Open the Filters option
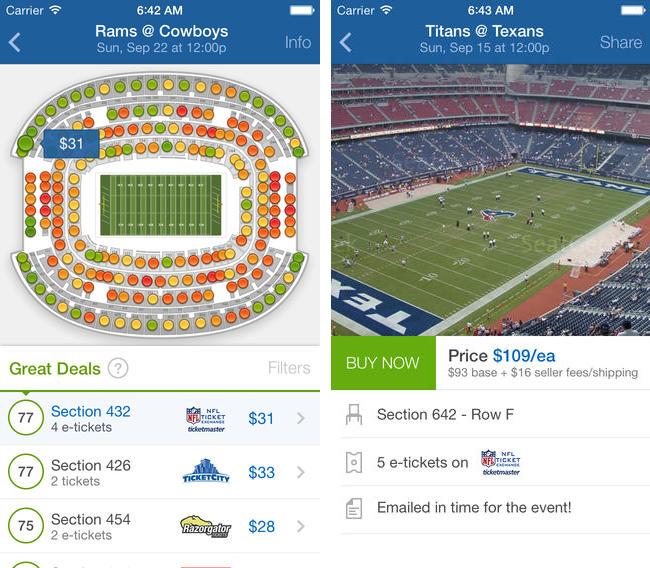 click(x=289, y=368)
